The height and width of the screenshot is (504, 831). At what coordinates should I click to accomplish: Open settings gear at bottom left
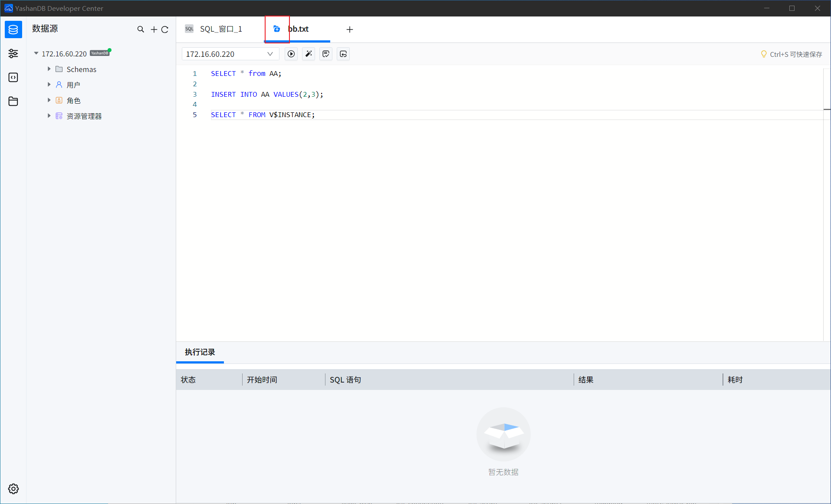point(13,489)
